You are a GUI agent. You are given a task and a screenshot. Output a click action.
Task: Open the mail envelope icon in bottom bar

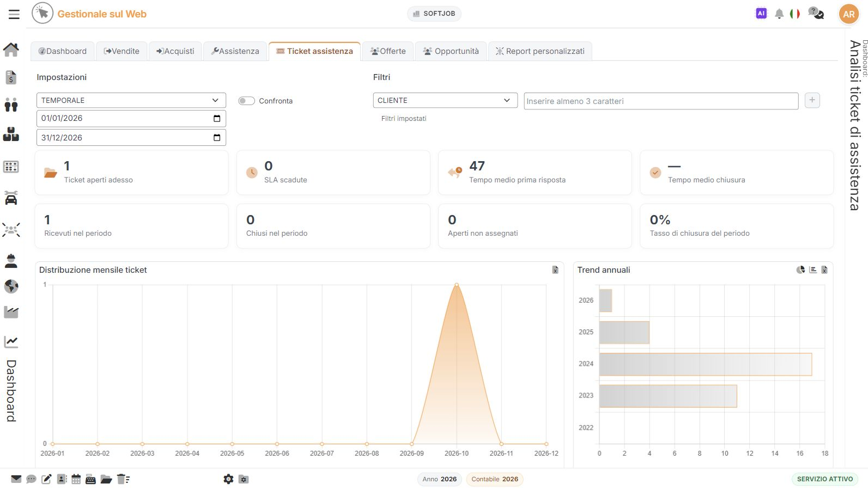(16, 479)
